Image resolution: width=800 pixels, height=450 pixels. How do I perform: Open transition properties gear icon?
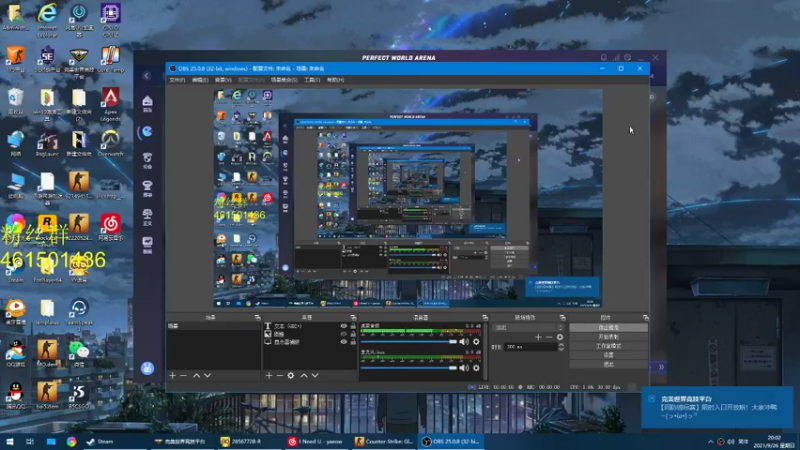560,337
